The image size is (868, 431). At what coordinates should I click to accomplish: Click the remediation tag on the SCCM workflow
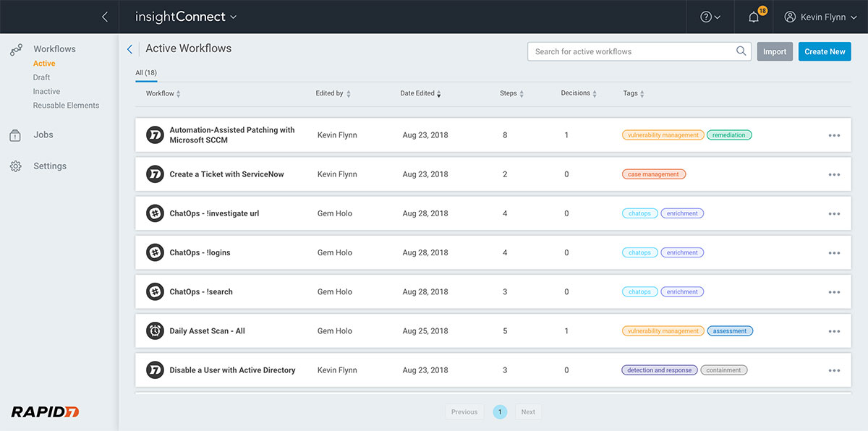(x=728, y=135)
